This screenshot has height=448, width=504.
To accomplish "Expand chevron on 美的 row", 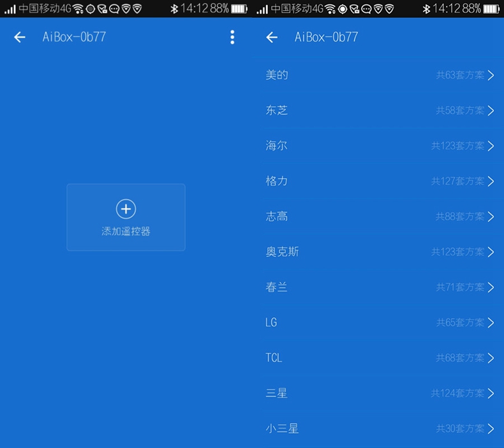I will pos(491,75).
